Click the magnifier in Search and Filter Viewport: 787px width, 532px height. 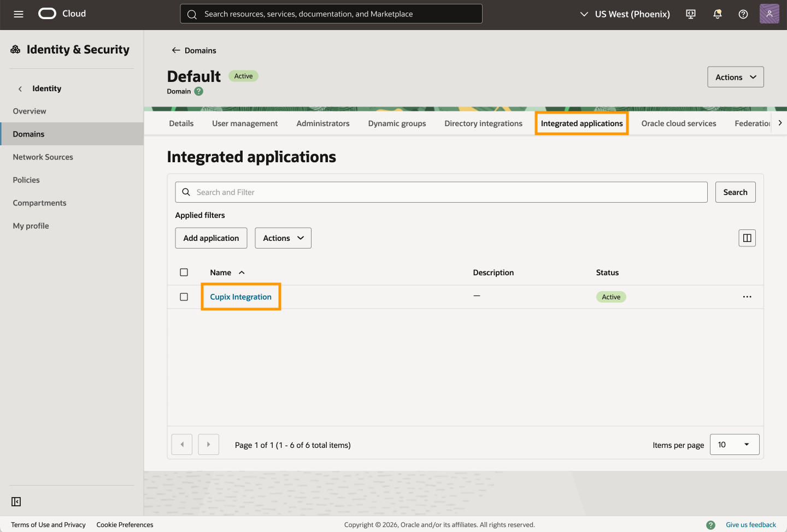tap(186, 192)
